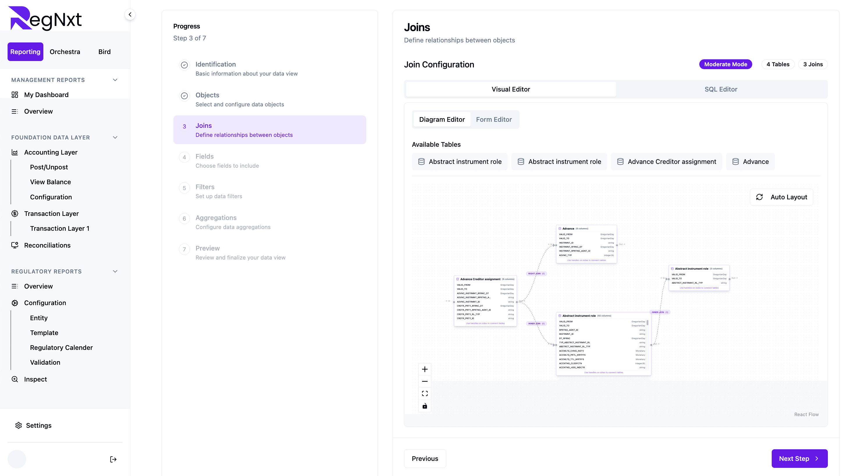Image resolution: width=868 pixels, height=476 pixels.
Task: Open Regulatory Calender item
Action: 61,347
